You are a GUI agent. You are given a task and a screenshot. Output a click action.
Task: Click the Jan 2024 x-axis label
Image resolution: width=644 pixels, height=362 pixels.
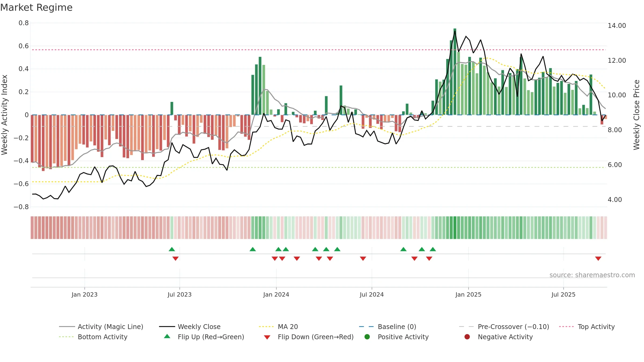(276, 294)
